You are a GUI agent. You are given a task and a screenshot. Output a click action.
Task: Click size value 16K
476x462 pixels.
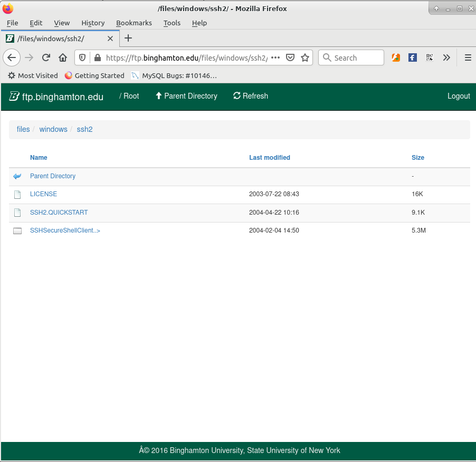coord(417,194)
